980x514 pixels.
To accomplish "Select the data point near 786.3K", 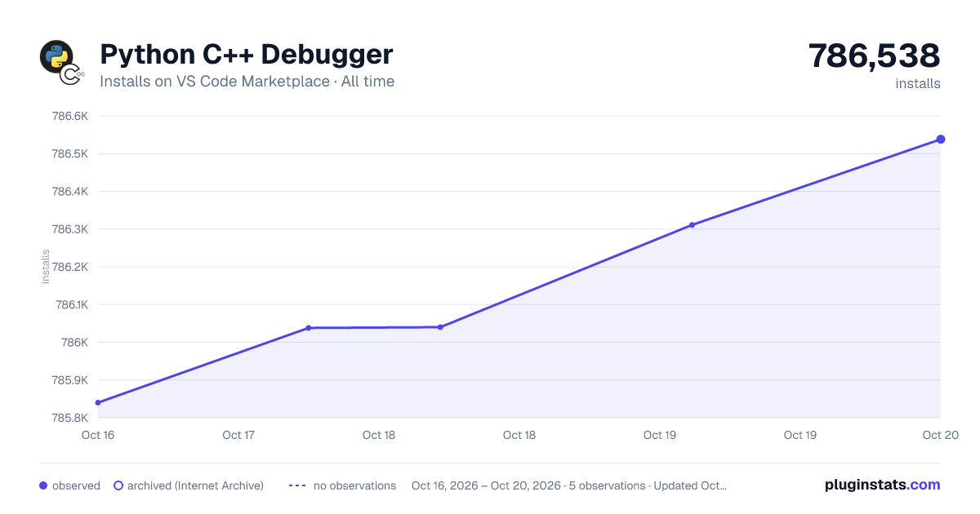I will pos(692,224).
